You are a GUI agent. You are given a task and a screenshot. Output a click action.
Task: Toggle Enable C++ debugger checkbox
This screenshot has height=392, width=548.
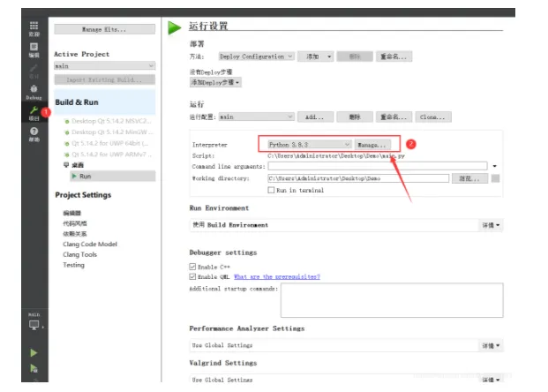(x=192, y=267)
